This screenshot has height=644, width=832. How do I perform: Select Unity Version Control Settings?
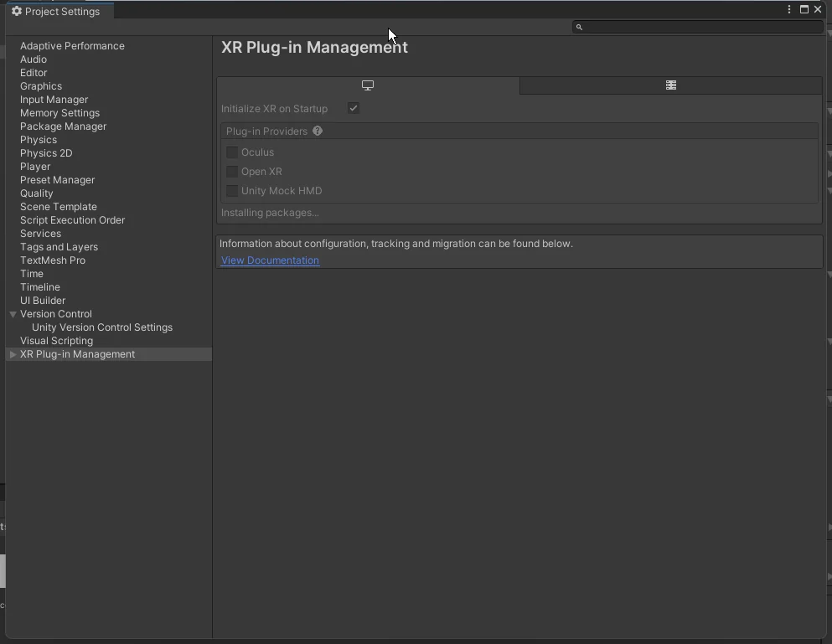(102, 327)
